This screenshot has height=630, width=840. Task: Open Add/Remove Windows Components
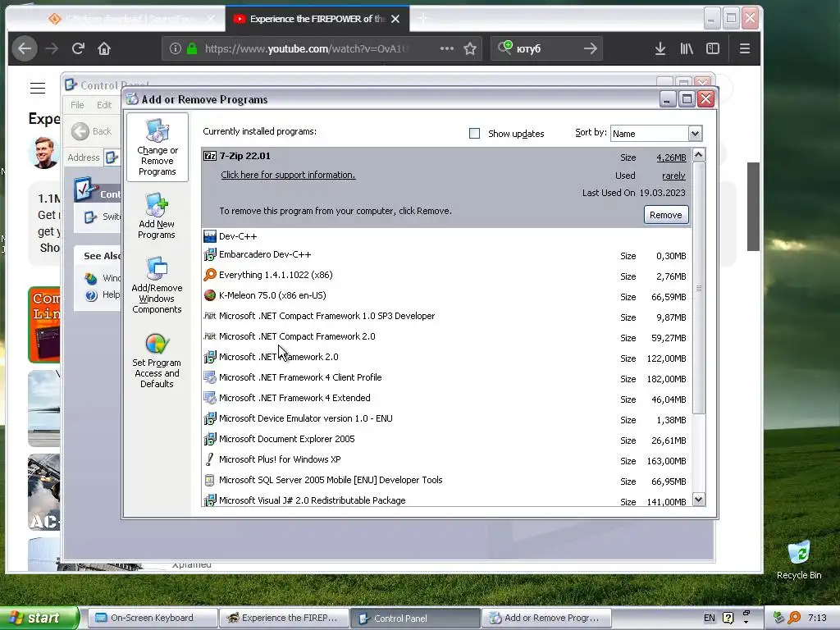(157, 285)
